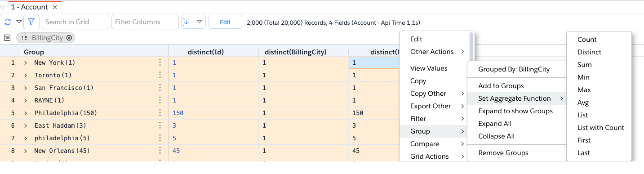Open the tab list arrow beside Account tab
The image size is (644, 174).
coord(3,8)
